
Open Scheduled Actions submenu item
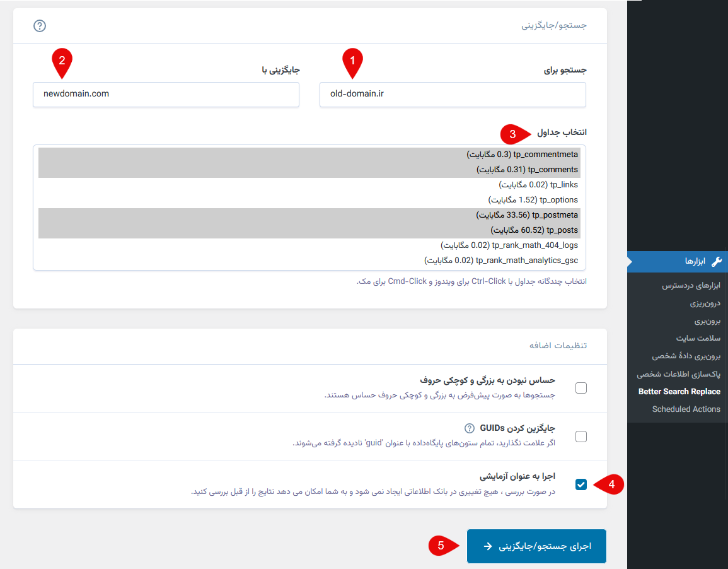click(x=686, y=409)
